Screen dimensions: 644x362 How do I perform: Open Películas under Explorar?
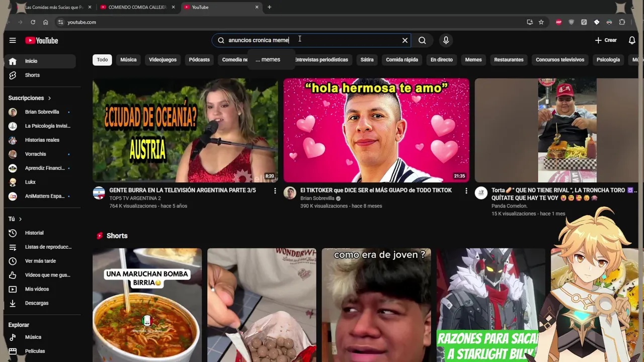(41, 351)
